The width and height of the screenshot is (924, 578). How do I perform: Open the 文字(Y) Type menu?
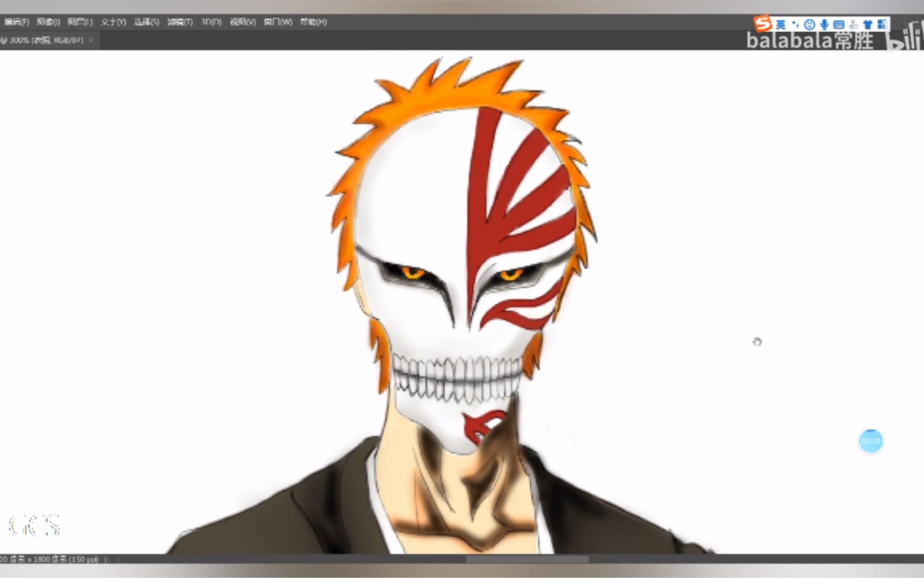pyautogui.click(x=113, y=22)
